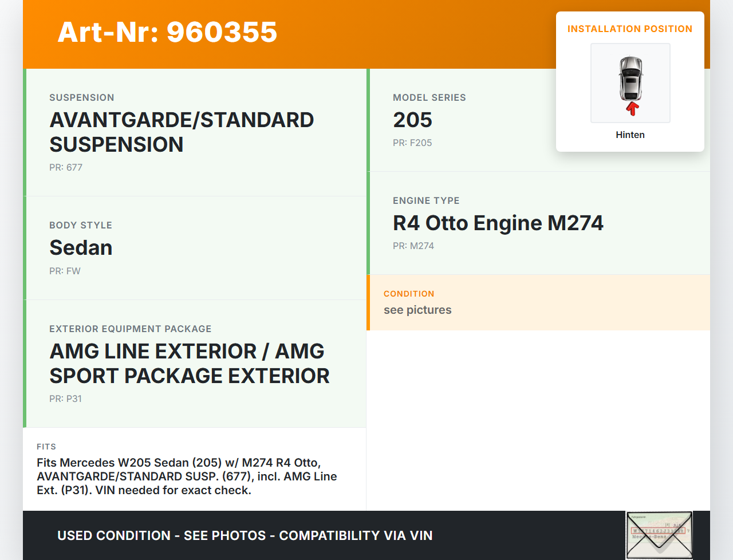Click the 'see pictures' condition text
This screenshot has height=560, width=733.
[417, 310]
